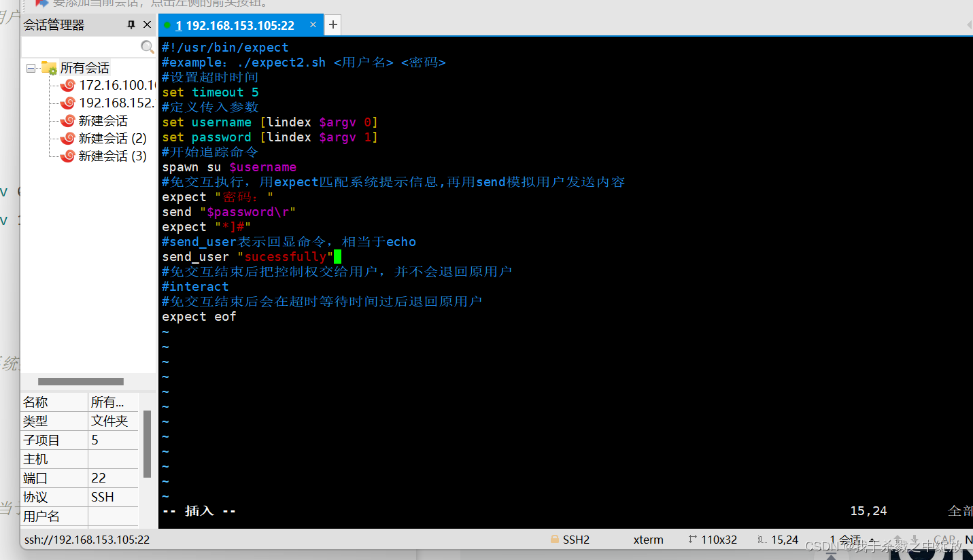The width and height of the screenshot is (973, 560).
Task: Toggle the N indicator at bottom right
Action: coord(968,539)
